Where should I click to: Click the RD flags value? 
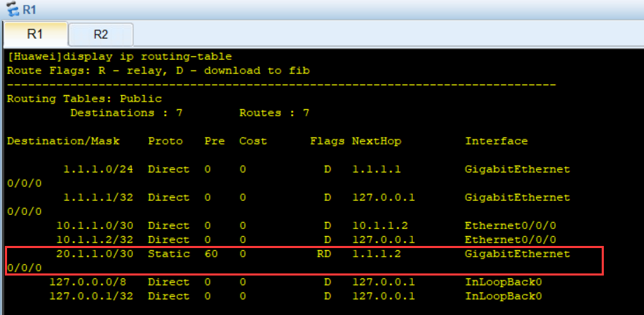click(324, 254)
